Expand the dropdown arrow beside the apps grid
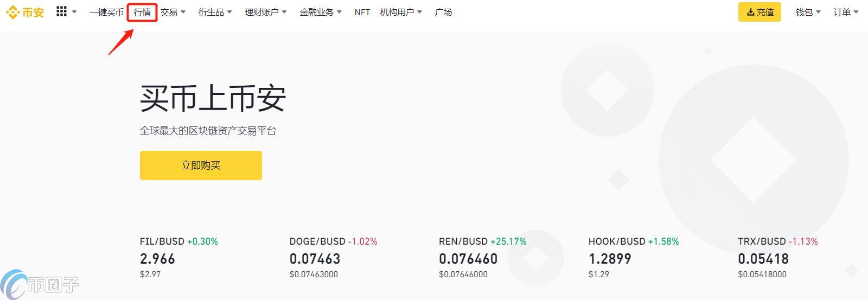The image size is (868, 300). coord(74,12)
